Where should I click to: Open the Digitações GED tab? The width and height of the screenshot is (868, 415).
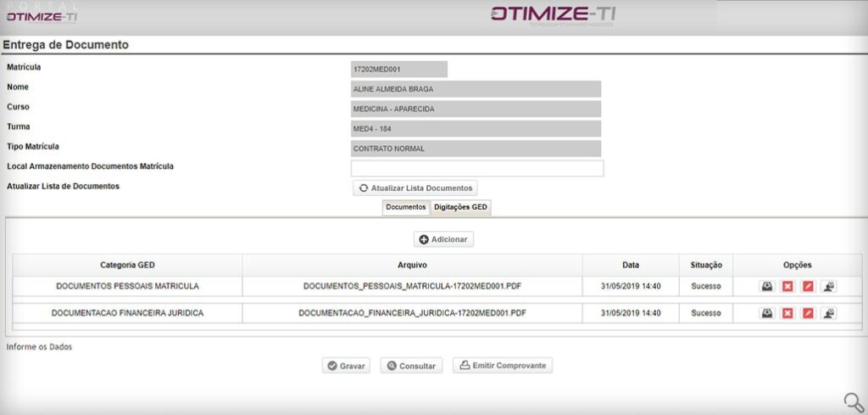460,207
